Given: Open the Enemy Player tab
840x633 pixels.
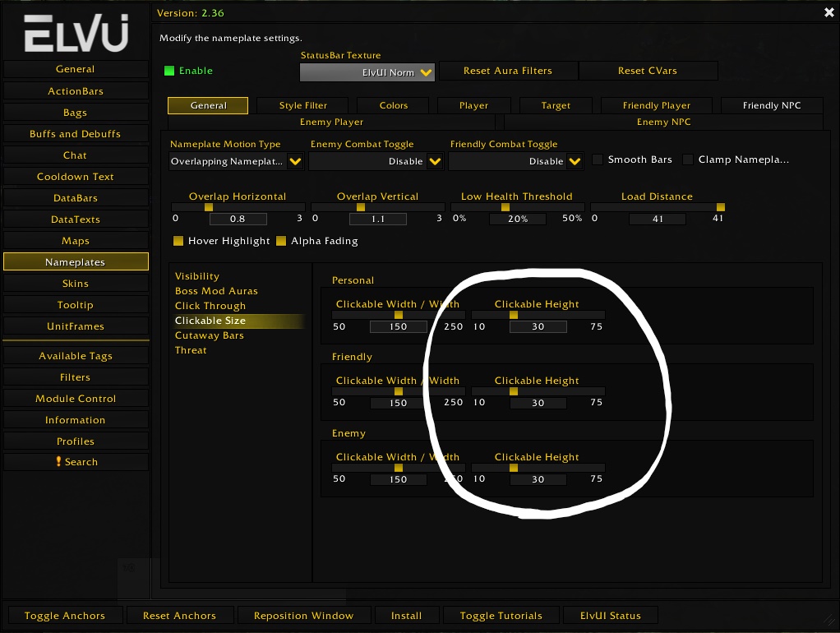Looking at the screenshot, I should pos(331,122).
